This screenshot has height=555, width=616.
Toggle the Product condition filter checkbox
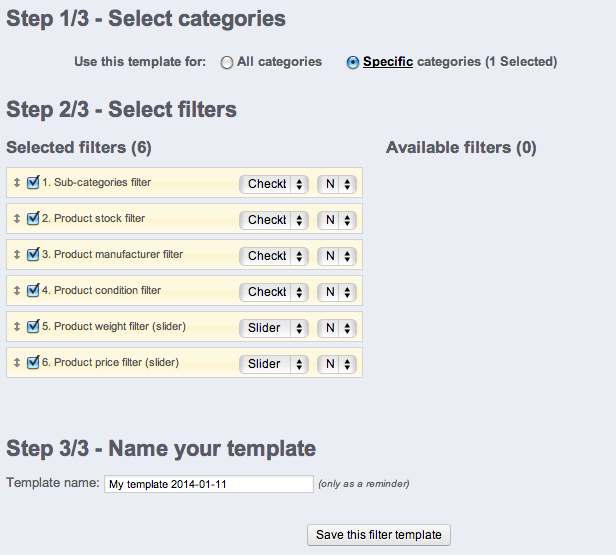(33, 290)
